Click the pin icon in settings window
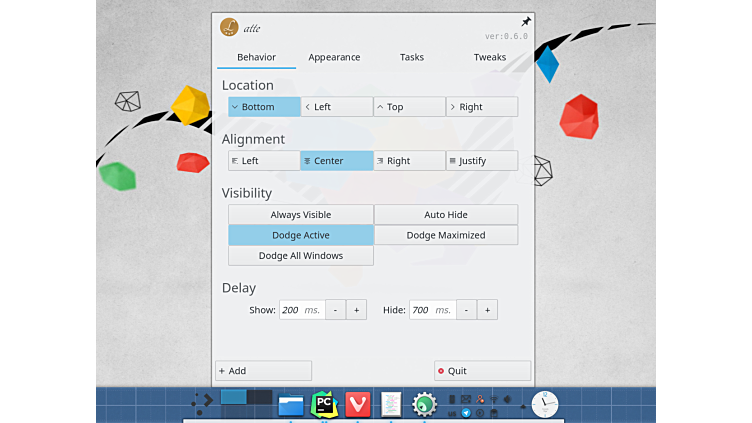The width and height of the screenshot is (752, 423). coord(526,22)
